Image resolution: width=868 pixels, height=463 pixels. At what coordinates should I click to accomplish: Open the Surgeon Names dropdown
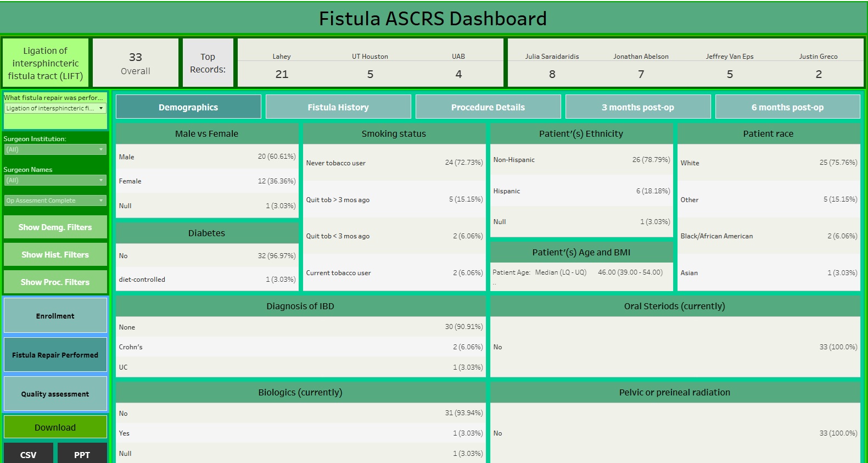(55, 180)
